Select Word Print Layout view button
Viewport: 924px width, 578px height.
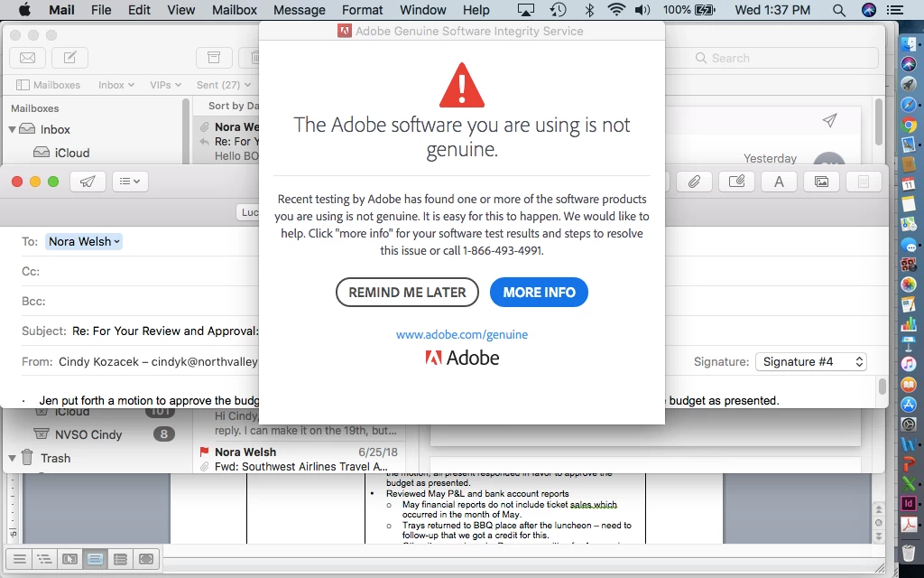coord(95,558)
